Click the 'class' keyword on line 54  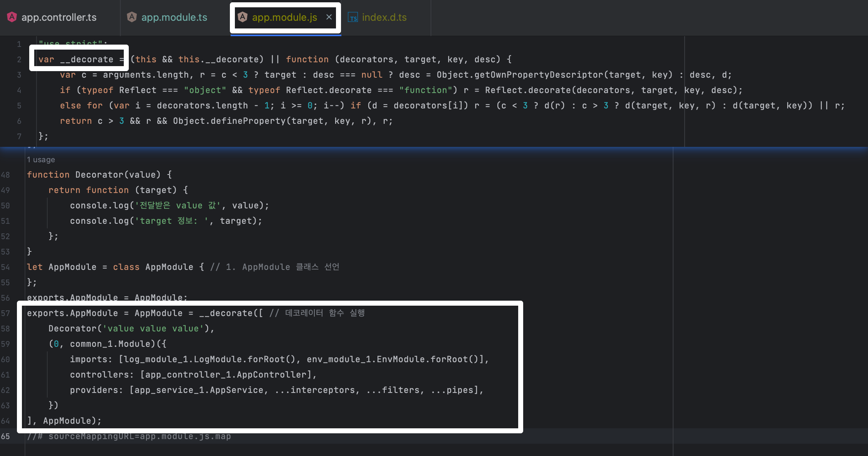(126, 267)
